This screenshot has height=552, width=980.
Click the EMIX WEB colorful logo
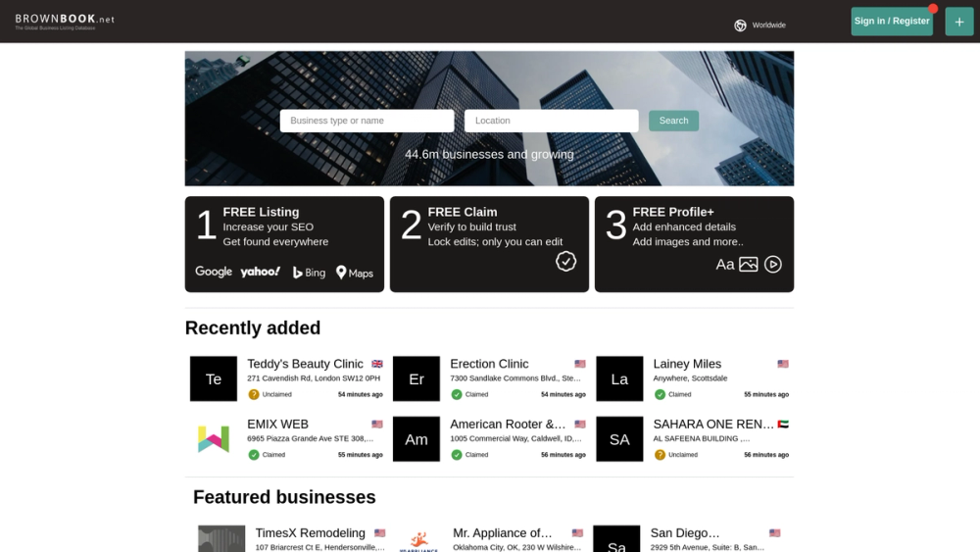[214, 439]
